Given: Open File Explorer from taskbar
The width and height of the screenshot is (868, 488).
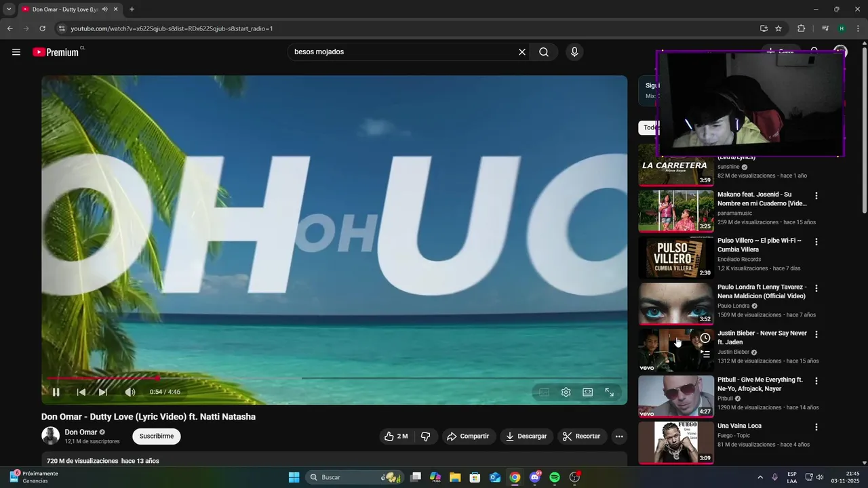Looking at the screenshot, I should pyautogui.click(x=455, y=477).
